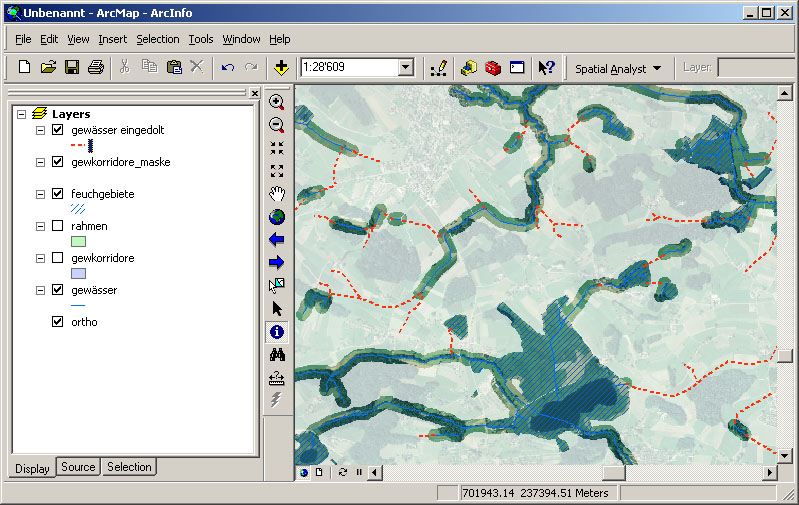Open the ArcToolbox red toolbox icon
This screenshot has height=505, width=799.
coord(493,67)
